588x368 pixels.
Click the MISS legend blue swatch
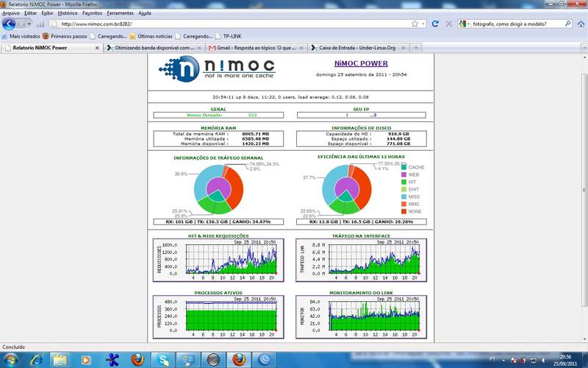404,197
